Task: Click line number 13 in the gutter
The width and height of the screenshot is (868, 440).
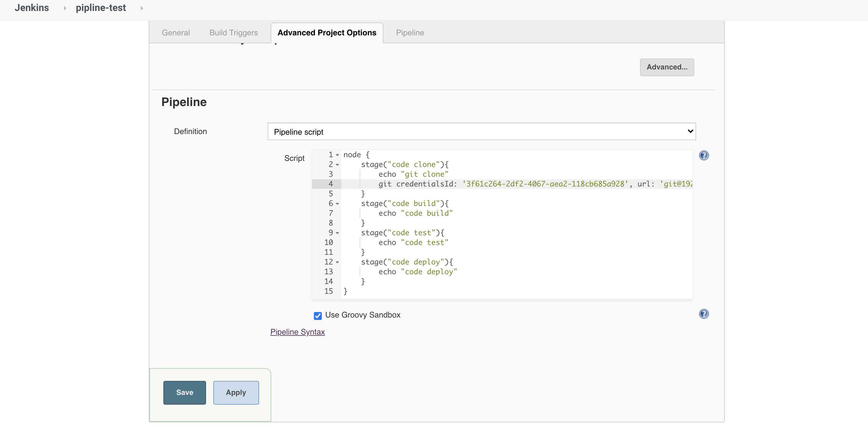Action: [329, 272]
